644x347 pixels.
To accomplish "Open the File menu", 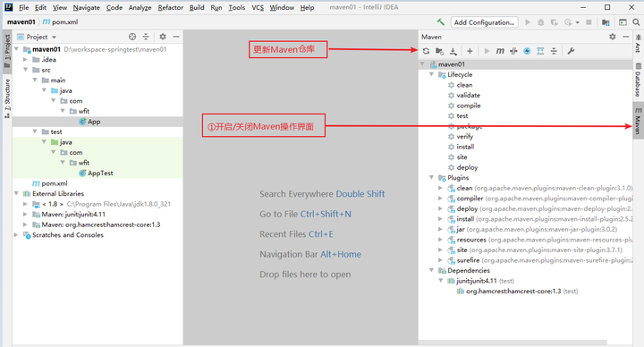I will (x=24, y=7).
